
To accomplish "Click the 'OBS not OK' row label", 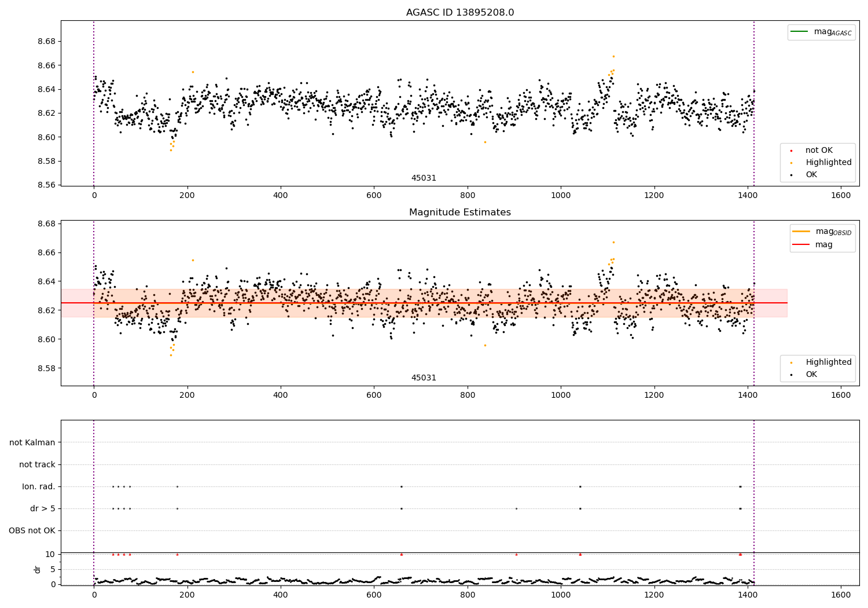I will [32, 531].
